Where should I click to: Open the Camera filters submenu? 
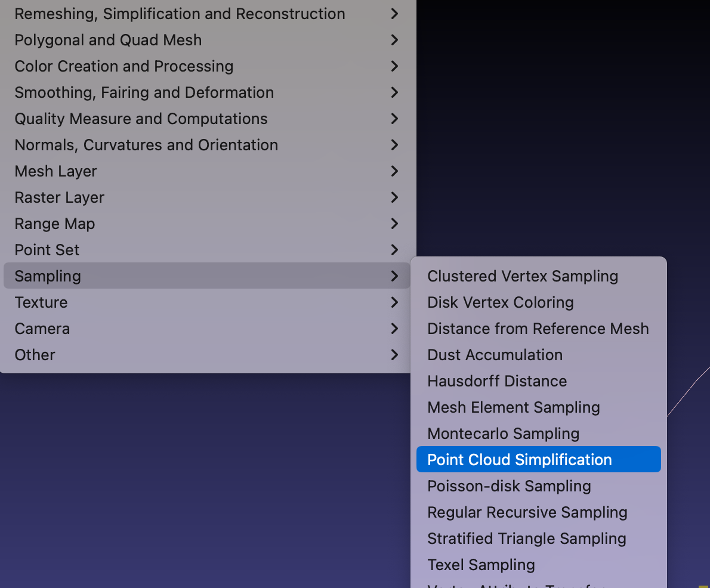(42, 329)
